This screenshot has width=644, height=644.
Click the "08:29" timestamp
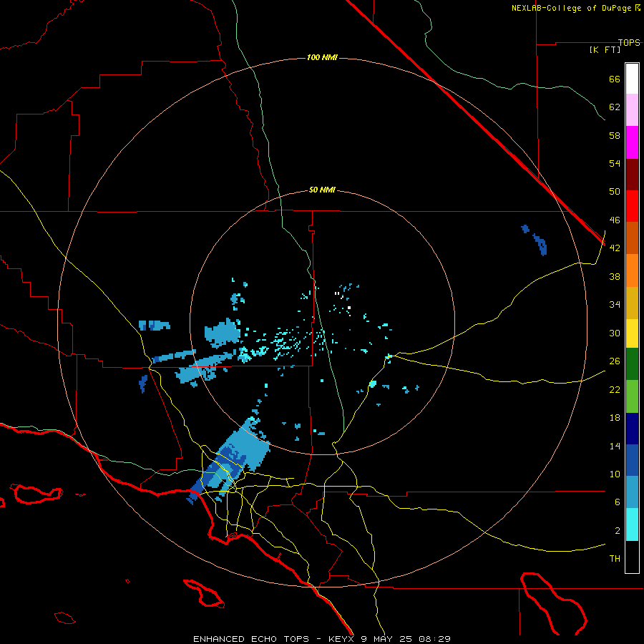pyautogui.click(x=434, y=639)
